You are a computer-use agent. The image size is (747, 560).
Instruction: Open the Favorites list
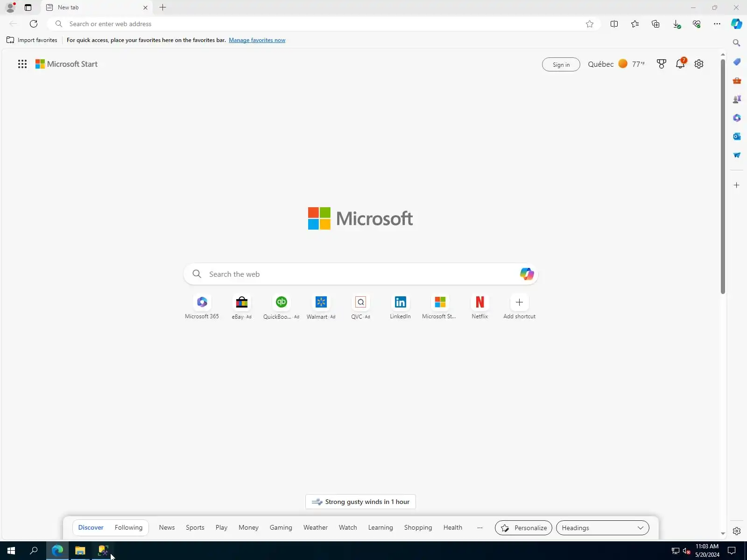pyautogui.click(x=635, y=24)
